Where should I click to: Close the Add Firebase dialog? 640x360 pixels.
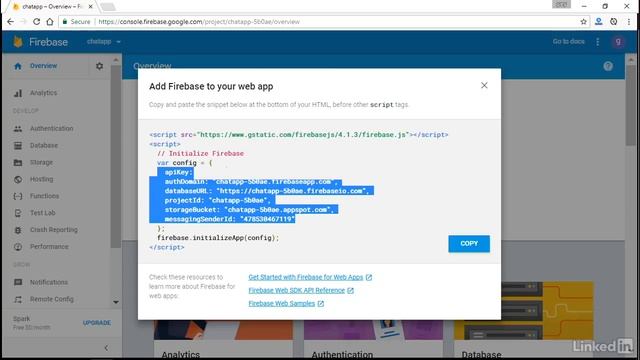[484, 85]
